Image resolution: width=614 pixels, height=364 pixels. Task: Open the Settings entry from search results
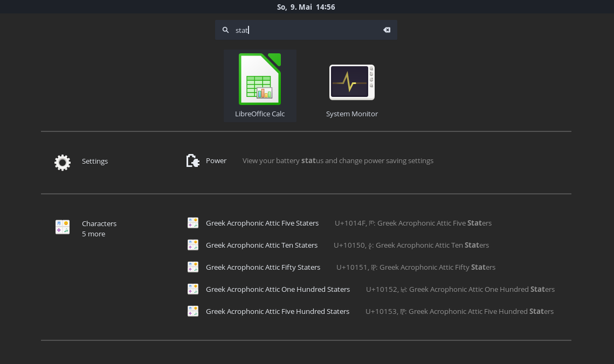(95, 161)
